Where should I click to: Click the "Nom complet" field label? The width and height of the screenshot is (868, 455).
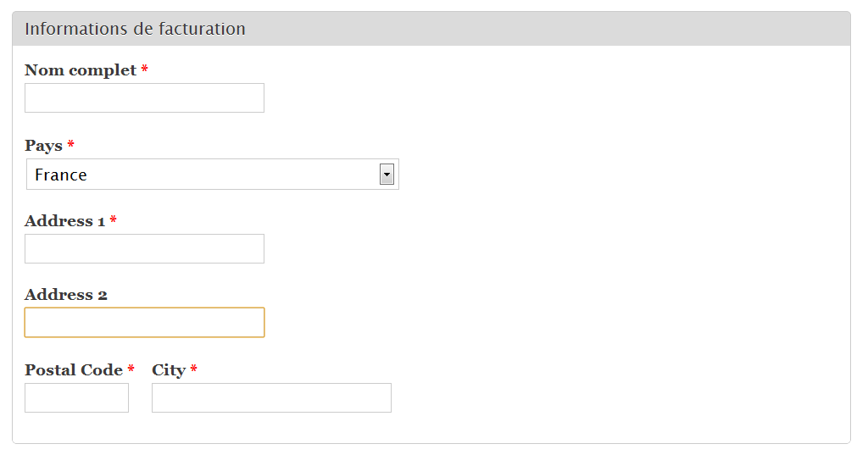(81, 70)
